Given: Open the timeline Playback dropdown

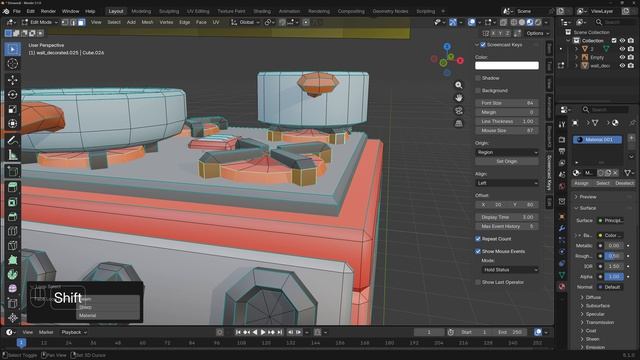Looking at the screenshot, I should tap(73, 332).
